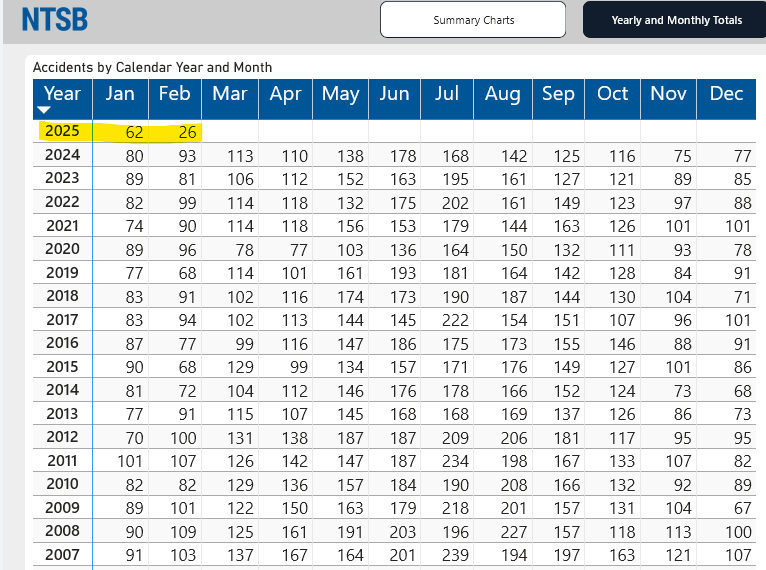The width and height of the screenshot is (766, 570).
Task: Select the 2013 year row label
Action: [62, 414]
